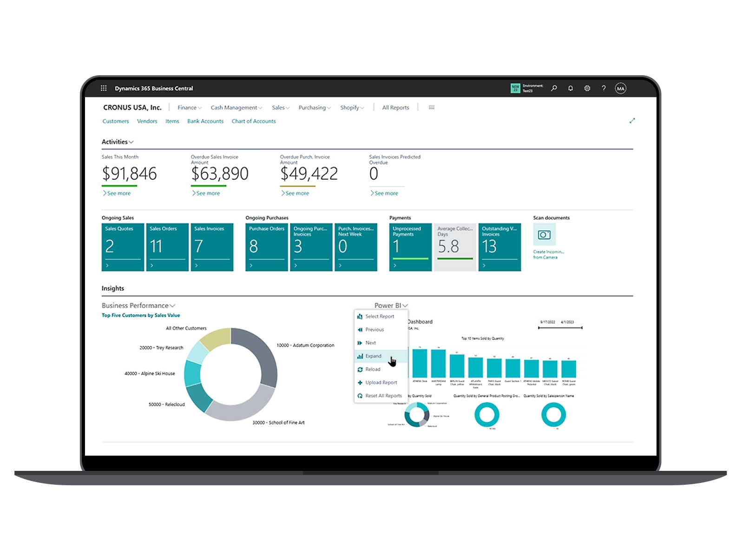The width and height of the screenshot is (742, 560).
Task: Click See more under Overdue Purch. Invoice
Action: [x=295, y=193]
